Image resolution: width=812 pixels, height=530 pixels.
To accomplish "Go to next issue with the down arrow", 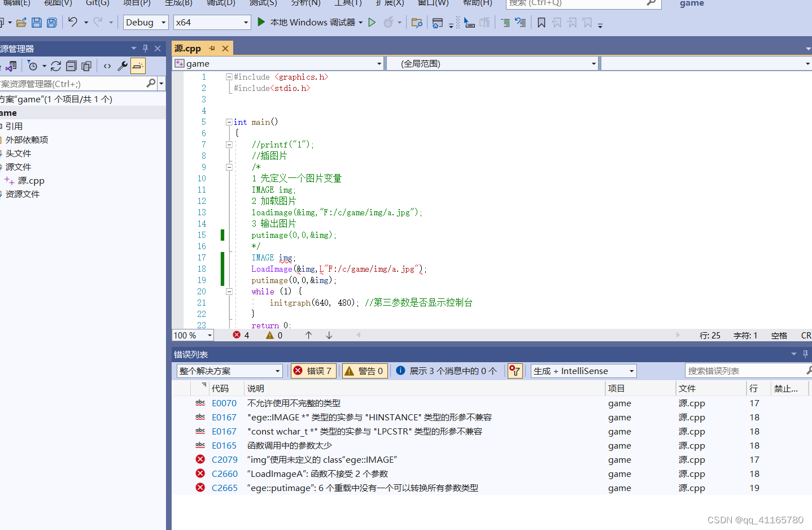I will (x=329, y=335).
